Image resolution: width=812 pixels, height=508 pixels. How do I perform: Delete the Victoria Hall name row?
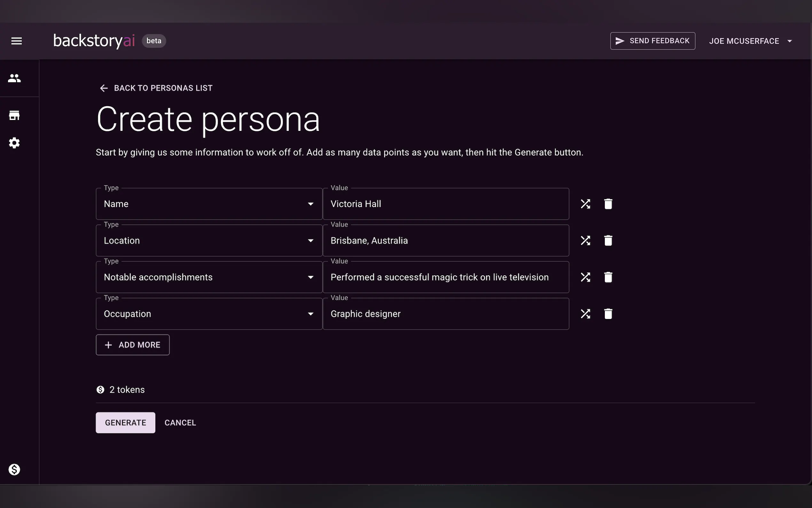[608, 204]
